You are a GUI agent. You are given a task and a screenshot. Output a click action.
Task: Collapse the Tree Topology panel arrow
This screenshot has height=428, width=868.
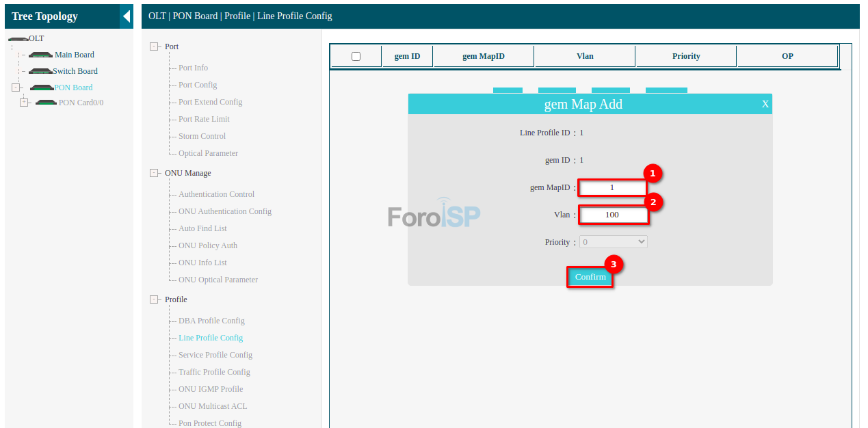(127, 16)
